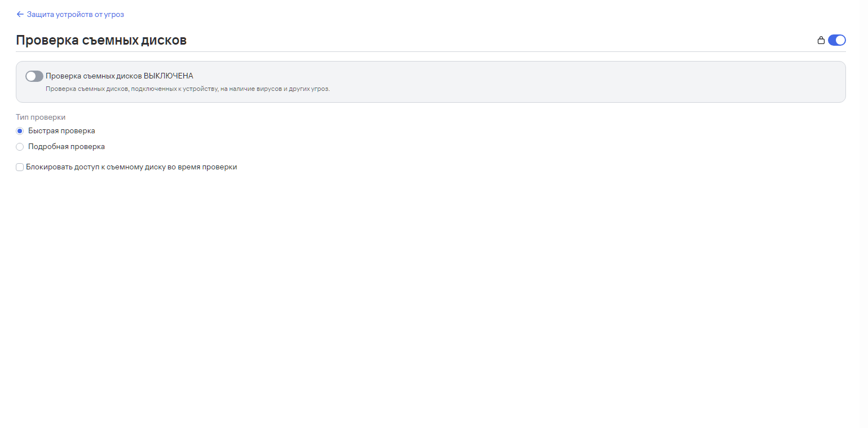Screen dimensions: 868x428
Task: Check the block access to removable drive box
Action: (20, 167)
